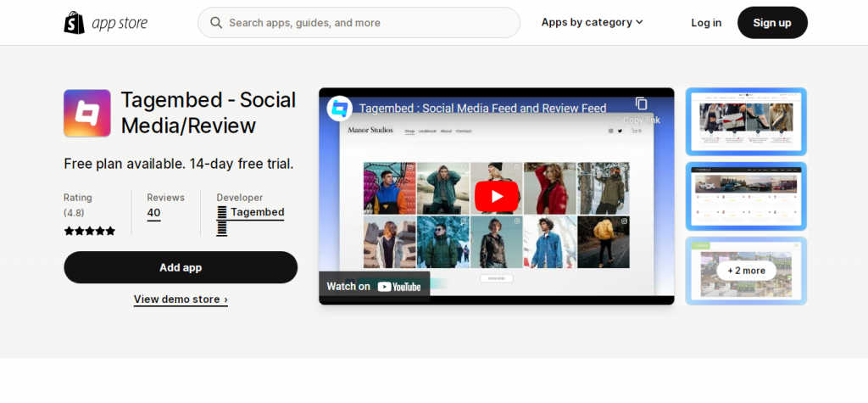Click the Tagembed channel avatar in video
868x403 pixels.
tap(339, 109)
